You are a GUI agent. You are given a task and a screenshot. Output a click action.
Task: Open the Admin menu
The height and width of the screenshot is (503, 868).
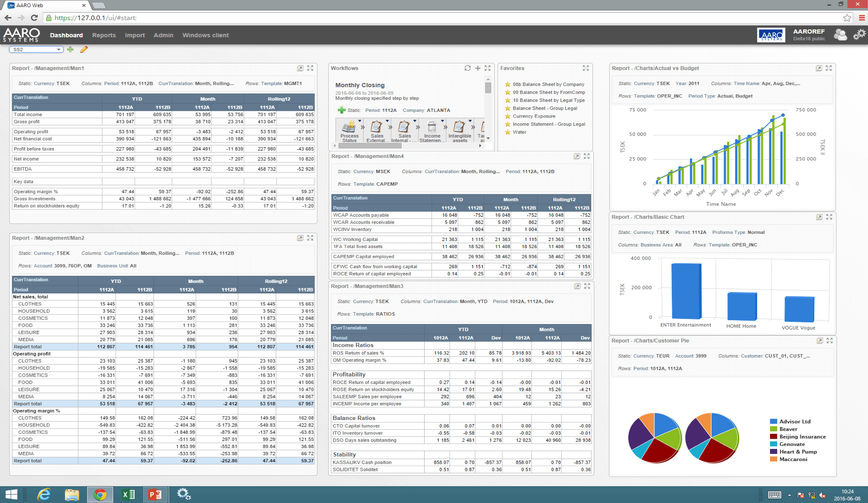click(x=163, y=35)
